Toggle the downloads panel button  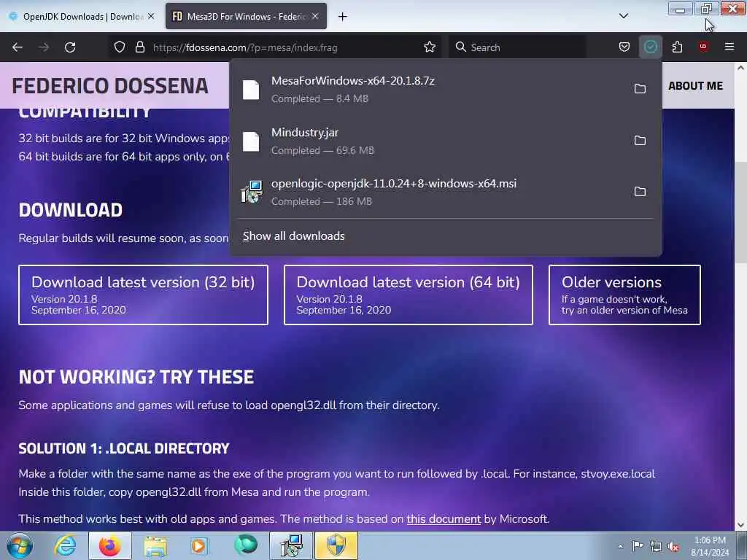pyautogui.click(x=650, y=47)
